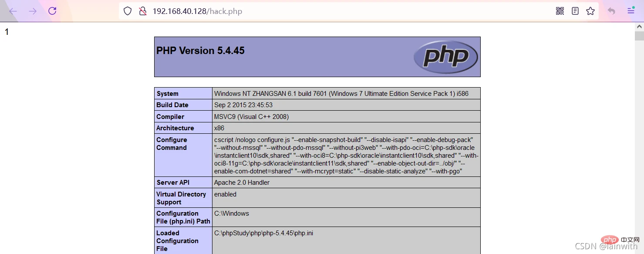Click the undo arrow toolbar icon

click(x=611, y=11)
